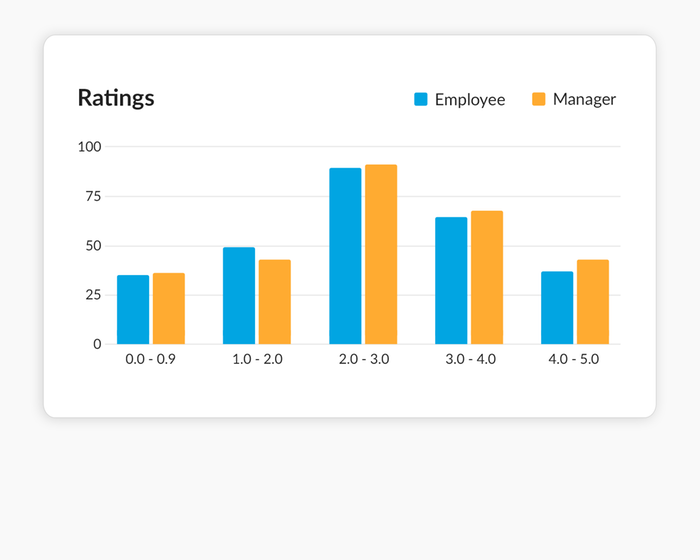Select Employee bar for 2.0 - 3.0
This screenshot has width=700, height=560.
tap(345, 256)
